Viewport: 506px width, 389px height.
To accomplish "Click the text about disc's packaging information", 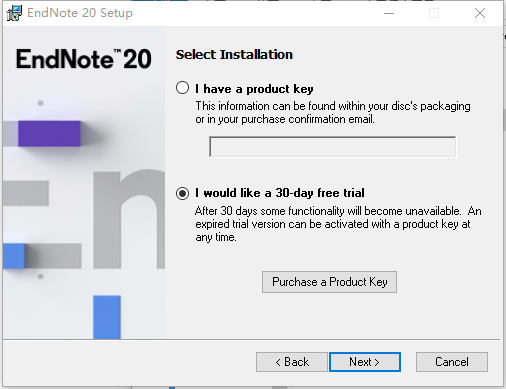I will point(333,112).
